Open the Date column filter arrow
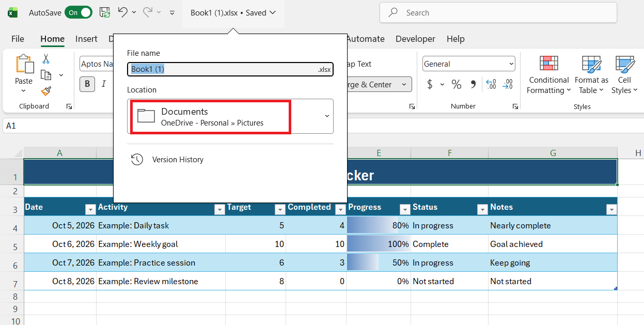 (x=90, y=209)
